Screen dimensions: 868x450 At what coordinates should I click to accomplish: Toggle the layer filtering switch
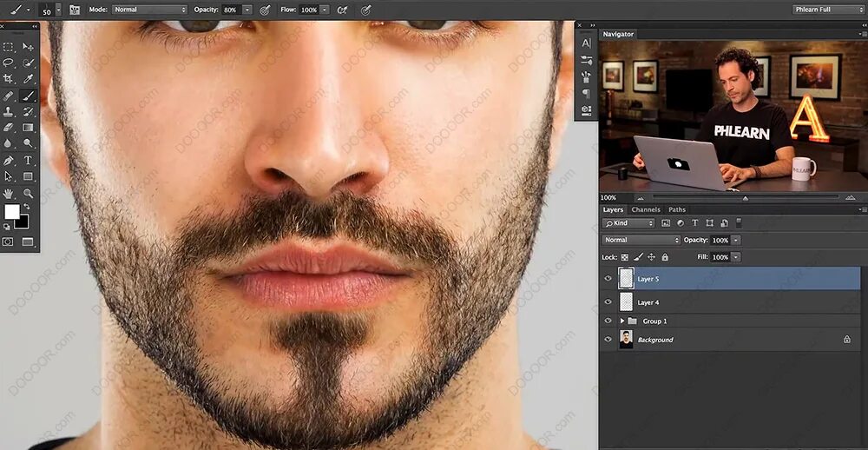coord(739,222)
